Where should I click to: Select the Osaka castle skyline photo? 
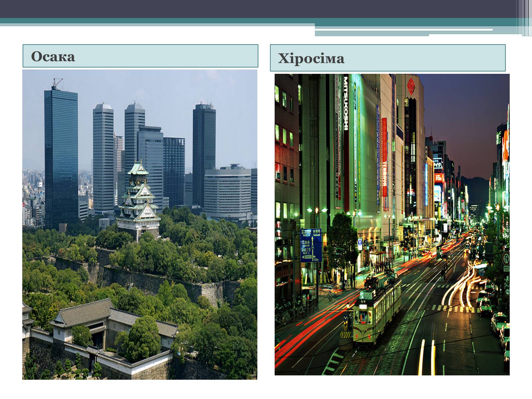pos(140,224)
